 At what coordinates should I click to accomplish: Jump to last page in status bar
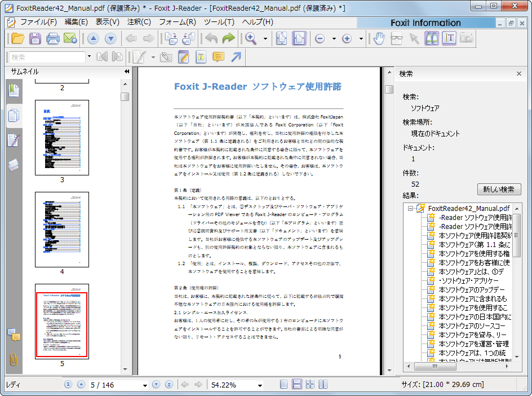click(169, 385)
